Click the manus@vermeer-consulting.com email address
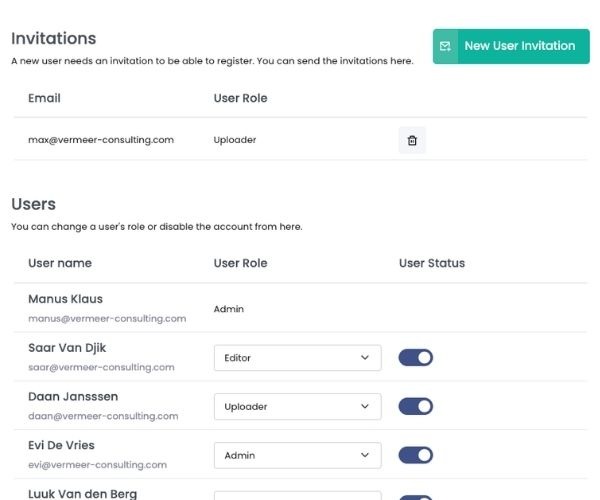 pyautogui.click(x=107, y=319)
